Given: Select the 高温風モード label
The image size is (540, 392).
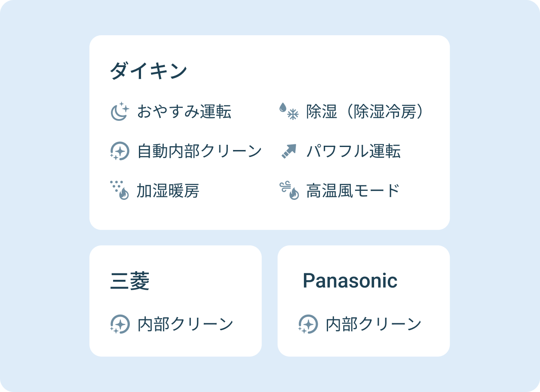Looking at the screenshot, I should (x=353, y=190).
